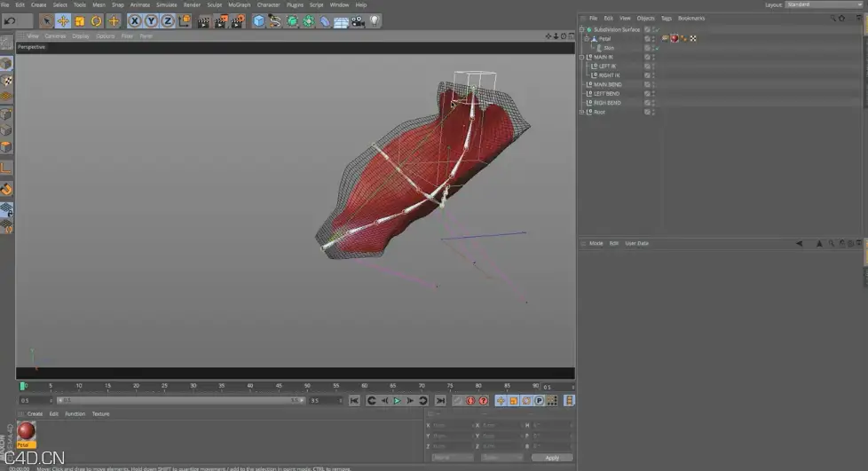Toggle Autokeying button
This screenshot has width=868, height=471.
tap(470, 401)
